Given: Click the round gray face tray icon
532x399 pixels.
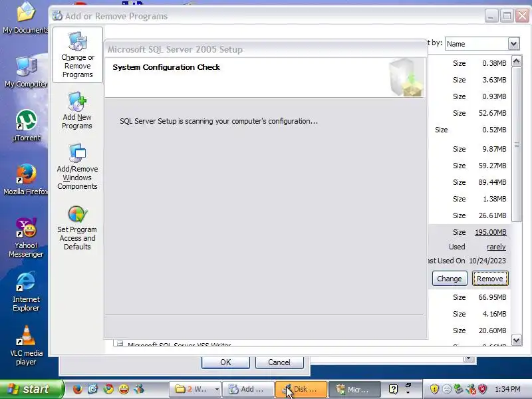Looking at the screenshot, I should coord(447,389).
